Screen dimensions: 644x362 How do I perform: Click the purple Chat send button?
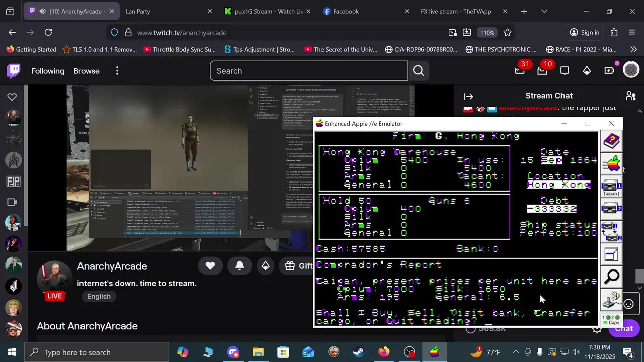[623, 328]
